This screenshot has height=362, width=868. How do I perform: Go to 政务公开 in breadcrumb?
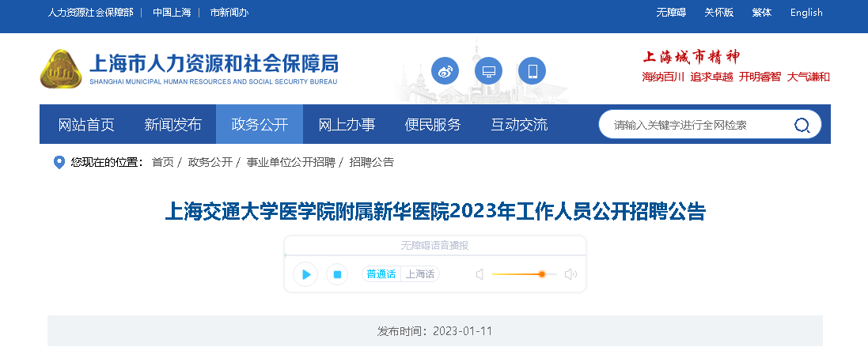click(210, 163)
